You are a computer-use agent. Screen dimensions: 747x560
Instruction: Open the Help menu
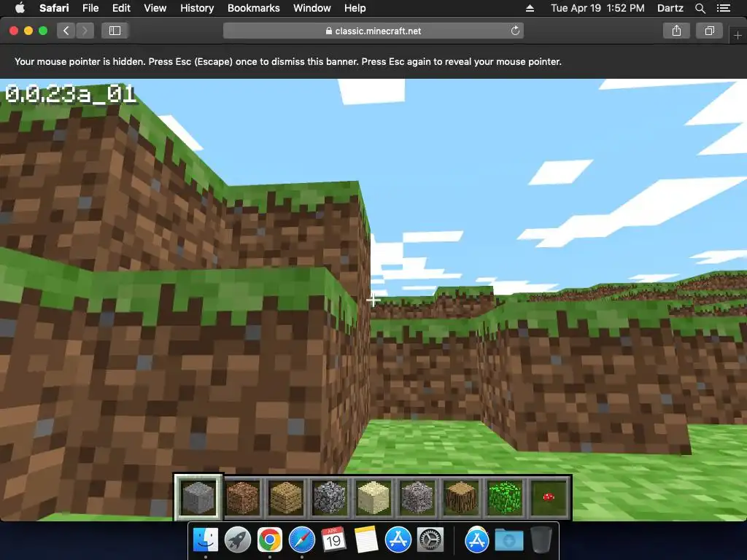coord(355,8)
